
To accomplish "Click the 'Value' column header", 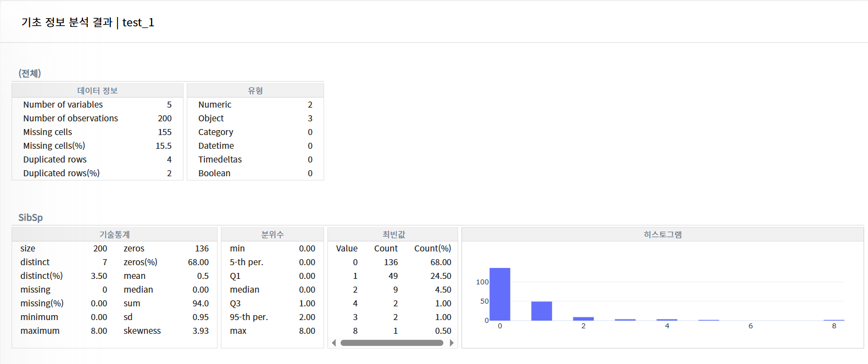I will (347, 248).
